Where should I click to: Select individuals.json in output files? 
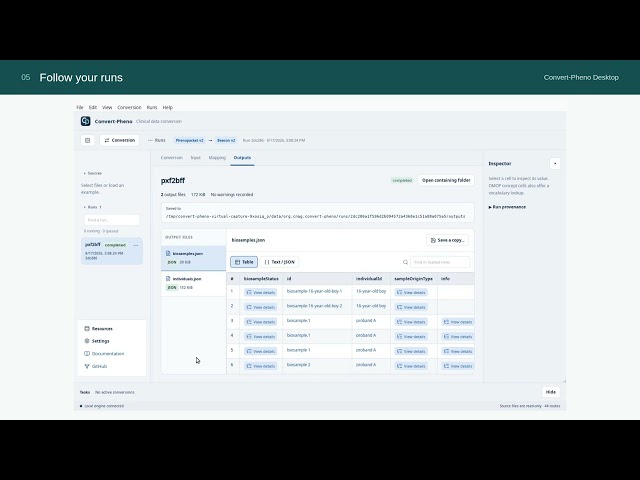(193, 283)
